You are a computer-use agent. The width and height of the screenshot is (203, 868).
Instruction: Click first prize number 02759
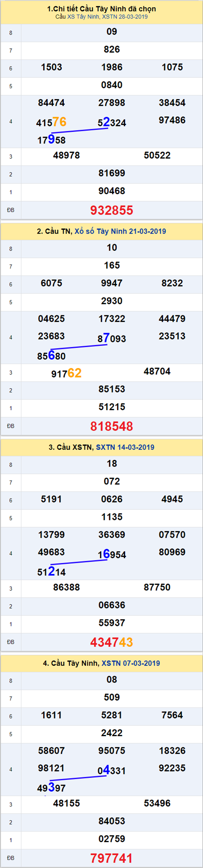(112, 839)
